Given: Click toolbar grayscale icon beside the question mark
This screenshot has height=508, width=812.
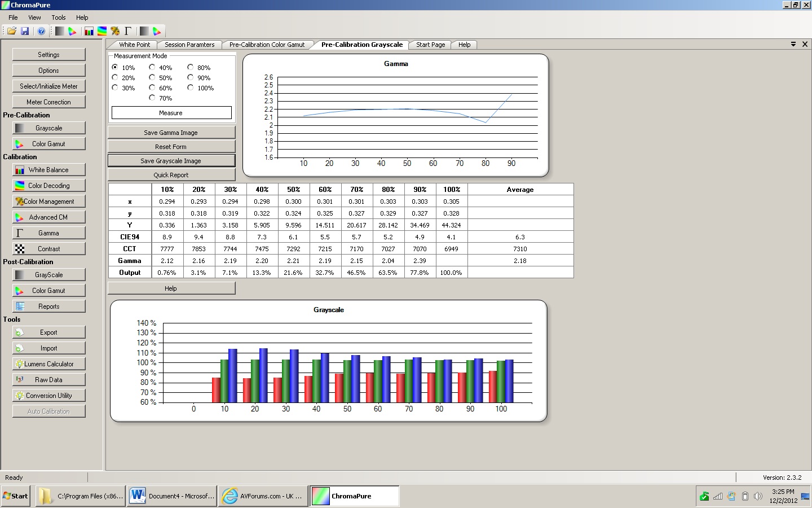Looking at the screenshot, I should [59, 31].
